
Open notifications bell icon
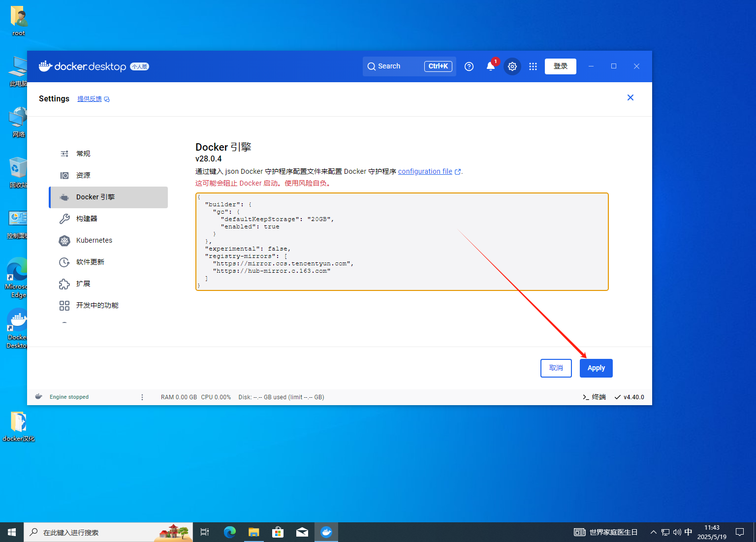[491, 66]
